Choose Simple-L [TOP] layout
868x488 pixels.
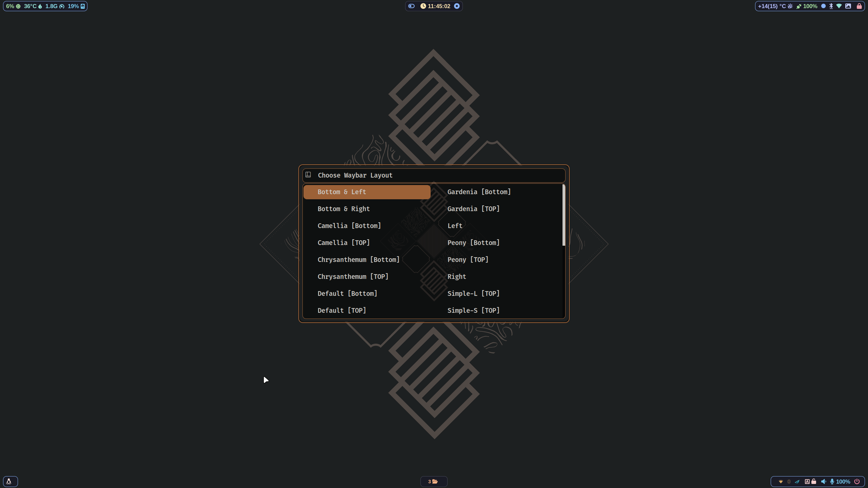coord(473,293)
